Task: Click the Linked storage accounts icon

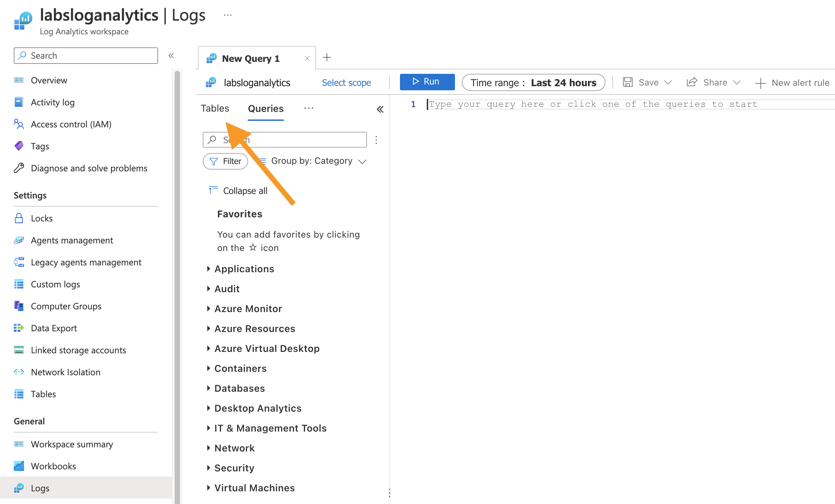Action: pos(19,350)
